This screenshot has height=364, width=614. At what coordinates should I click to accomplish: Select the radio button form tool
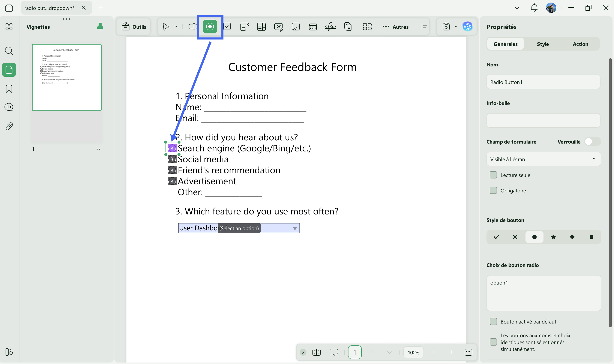click(210, 27)
